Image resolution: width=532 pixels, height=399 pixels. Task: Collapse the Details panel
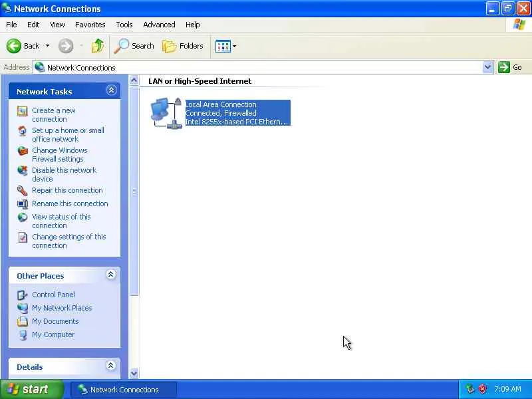point(110,365)
